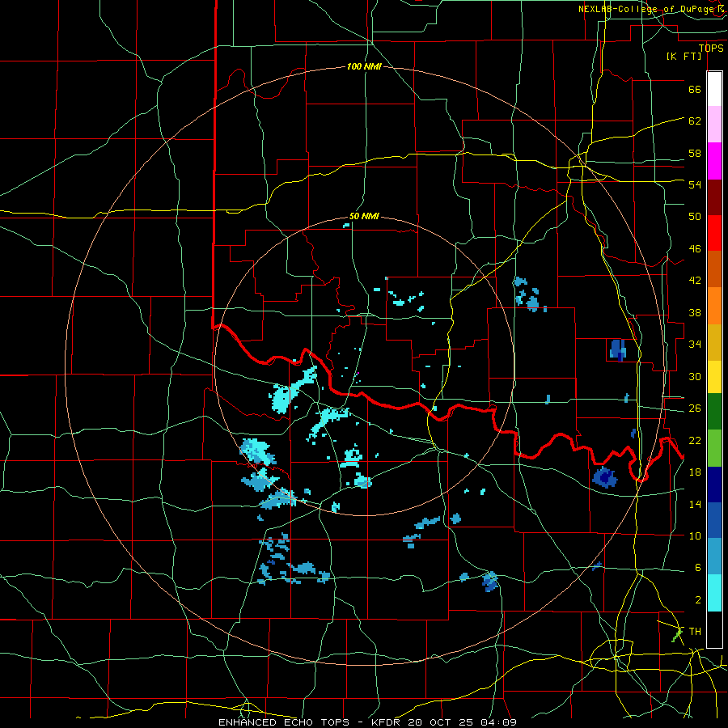Viewport: 728px width, 728px height.
Task: Pick the bright yellow legend swatch
Action: [714, 377]
